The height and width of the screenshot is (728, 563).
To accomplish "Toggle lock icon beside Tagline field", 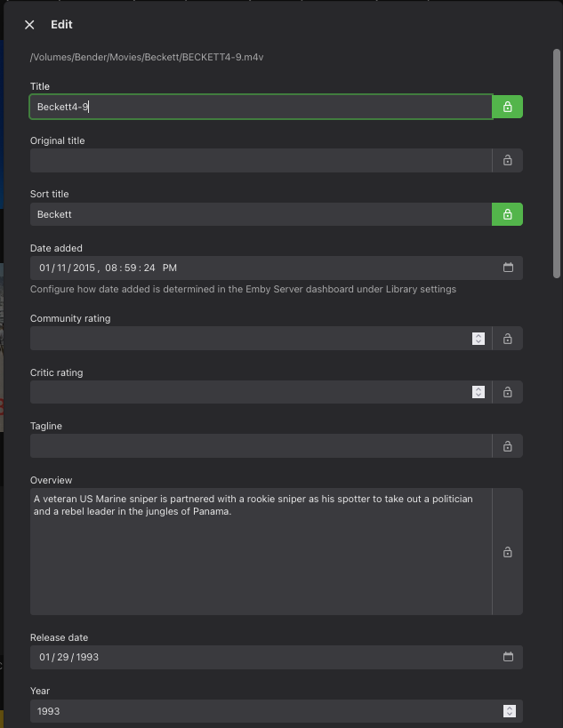I will pyautogui.click(x=507, y=446).
